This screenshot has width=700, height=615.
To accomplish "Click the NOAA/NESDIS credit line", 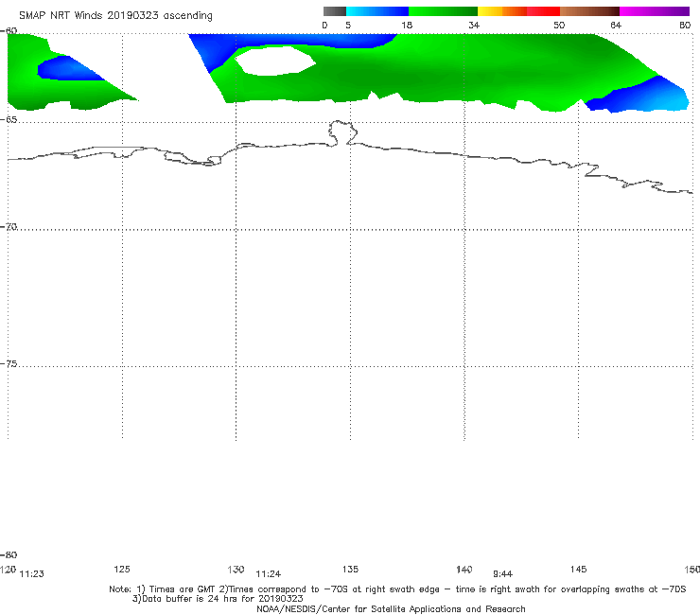I will 391,608.
